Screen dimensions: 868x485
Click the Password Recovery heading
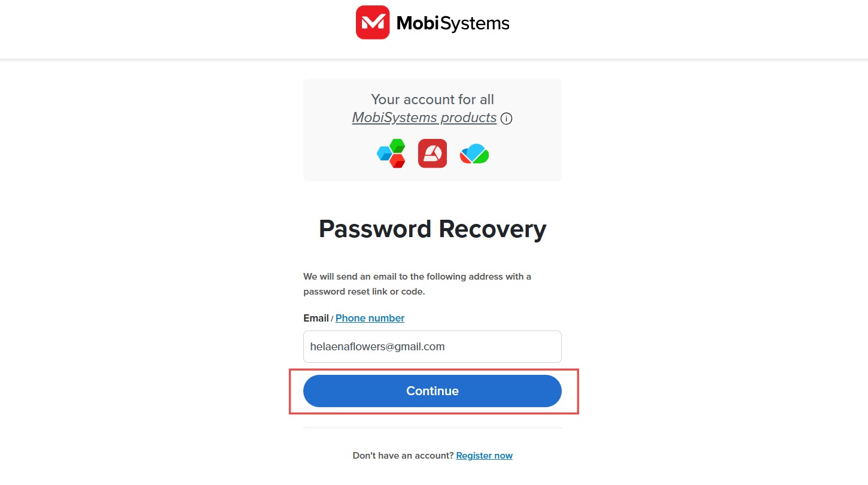click(433, 229)
